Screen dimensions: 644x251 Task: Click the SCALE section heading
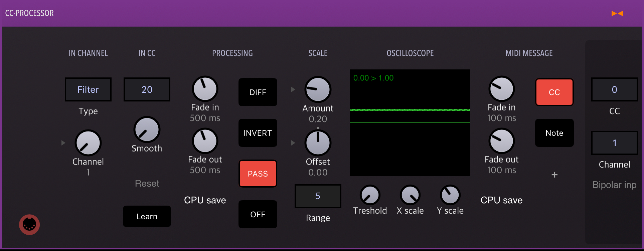(x=318, y=53)
